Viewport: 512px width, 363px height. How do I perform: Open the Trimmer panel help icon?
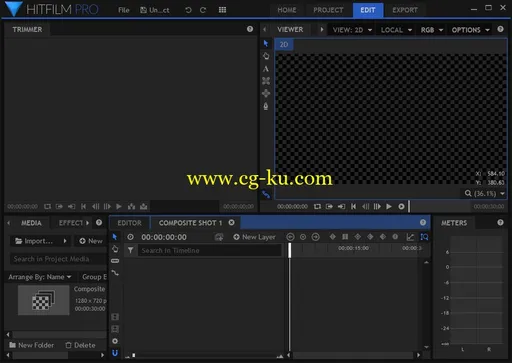250,29
